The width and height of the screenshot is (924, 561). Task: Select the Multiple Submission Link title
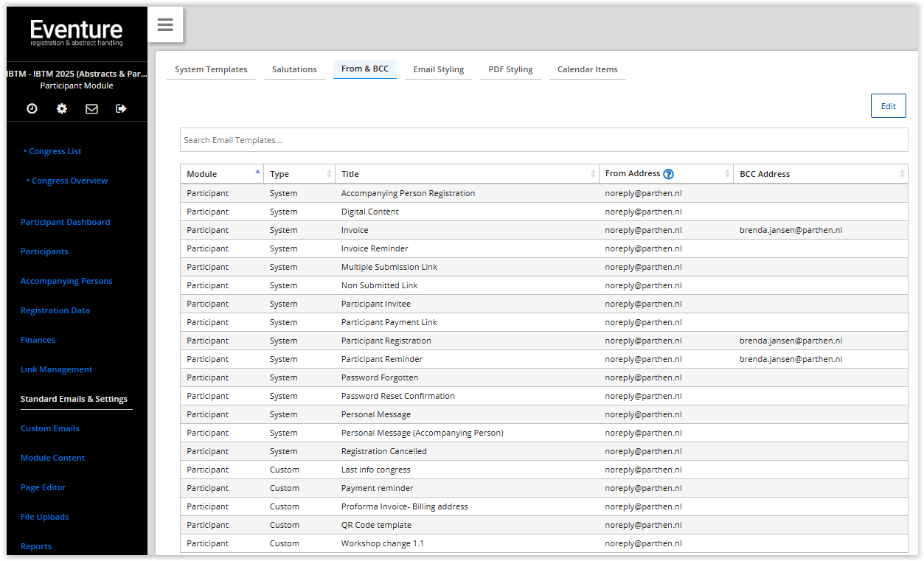pyautogui.click(x=389, y=267)
